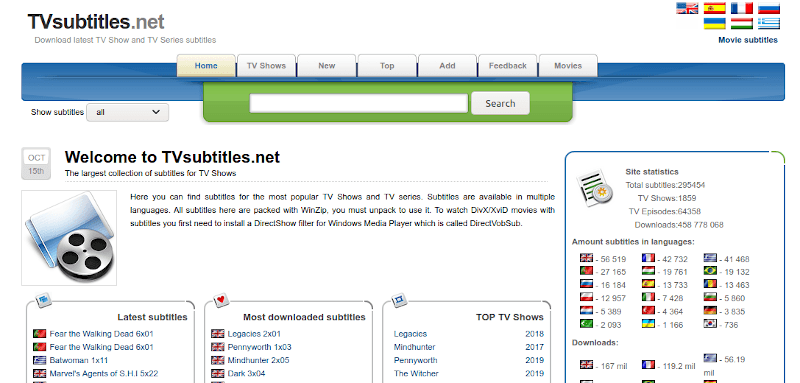Screen dimensions: 800x383
Task: Click the film reel folder image
Action: 69,238
